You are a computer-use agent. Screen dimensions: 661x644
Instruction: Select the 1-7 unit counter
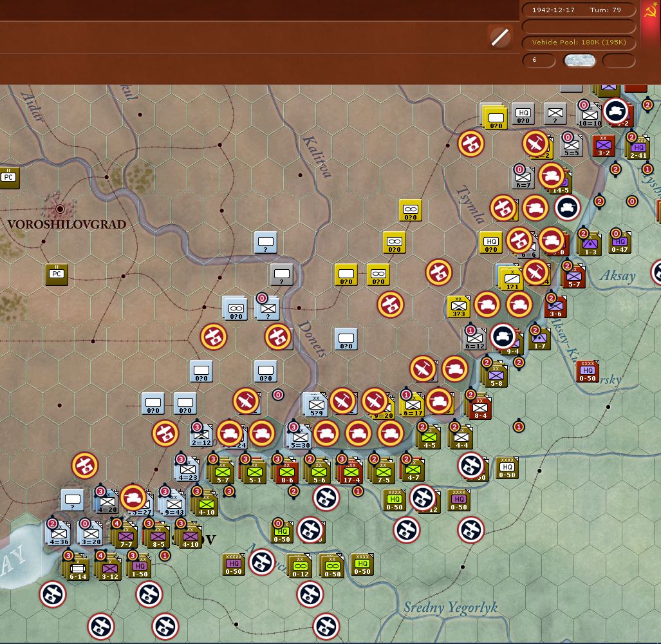click(539, 338)
